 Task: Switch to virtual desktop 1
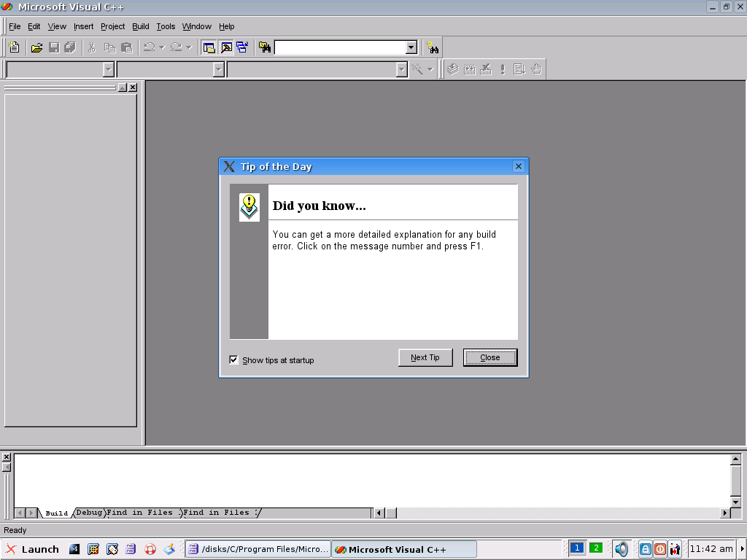(x=577, y=548)
